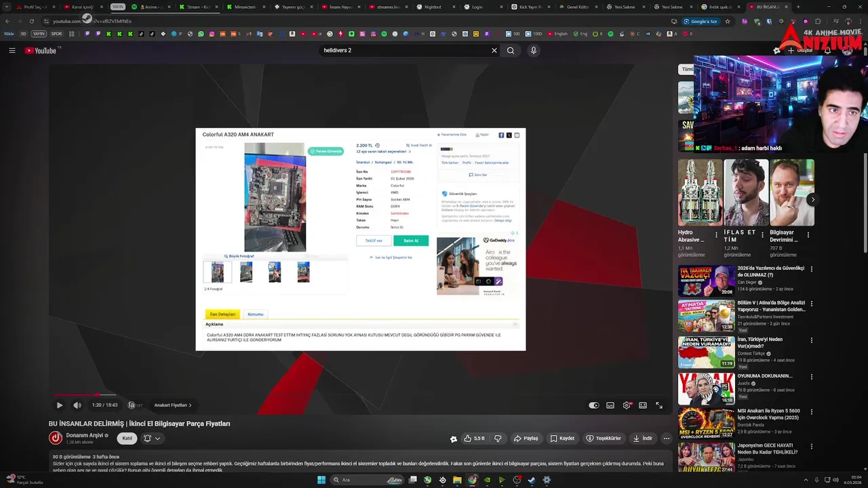Enter fullscreen mode
The image size is (868, 488).
659,405
